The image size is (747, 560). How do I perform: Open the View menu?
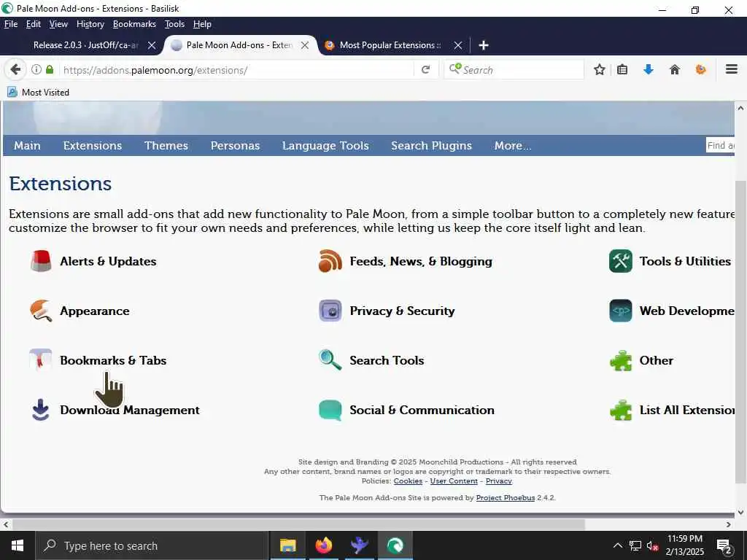click(58, 24)
